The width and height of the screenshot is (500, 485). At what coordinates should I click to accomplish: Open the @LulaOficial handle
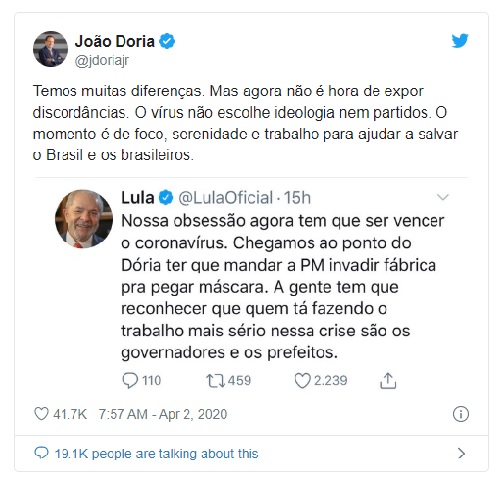226,198
